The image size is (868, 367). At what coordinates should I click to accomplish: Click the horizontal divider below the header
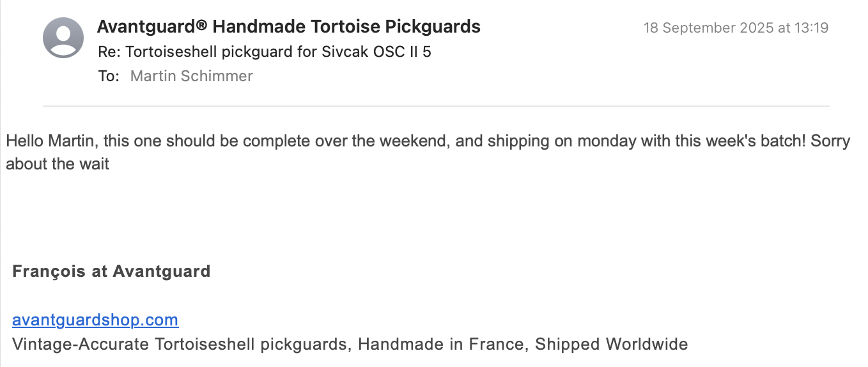pyautogui.click(x=435, y=105)
